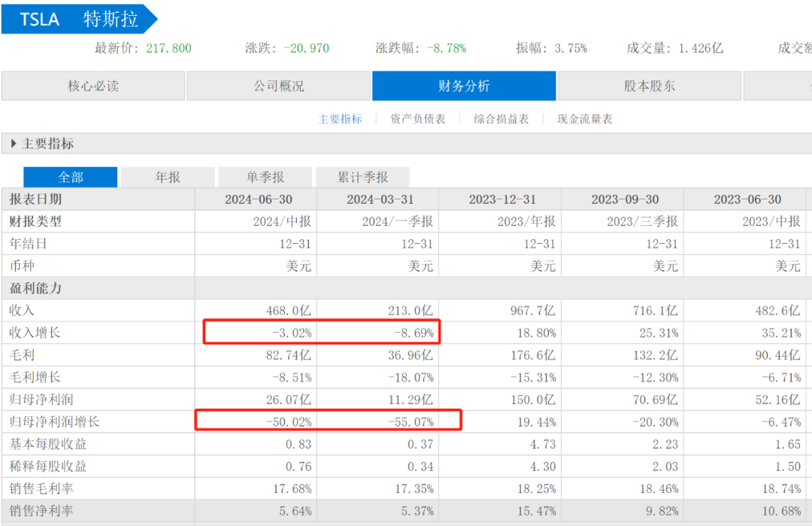Image resolution: width=812 pixels, height=526 pixels.
Task: Filter by 累计季报 reports
Action: click(362, 178)
